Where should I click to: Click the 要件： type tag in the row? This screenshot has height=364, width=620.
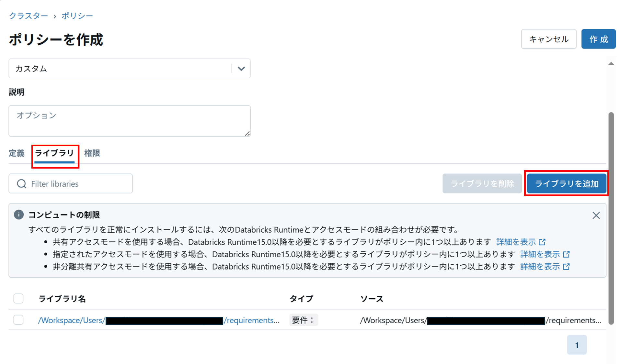(304, 320)
